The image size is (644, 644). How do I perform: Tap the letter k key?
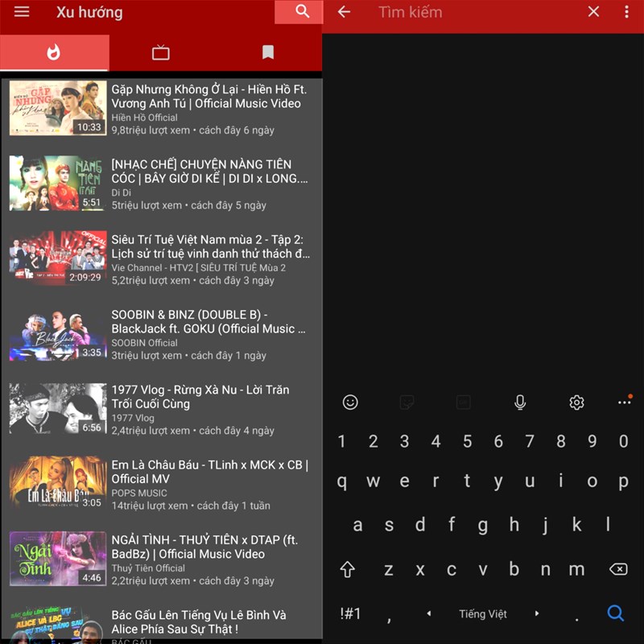pyautogui.click(x=576, y=525)
